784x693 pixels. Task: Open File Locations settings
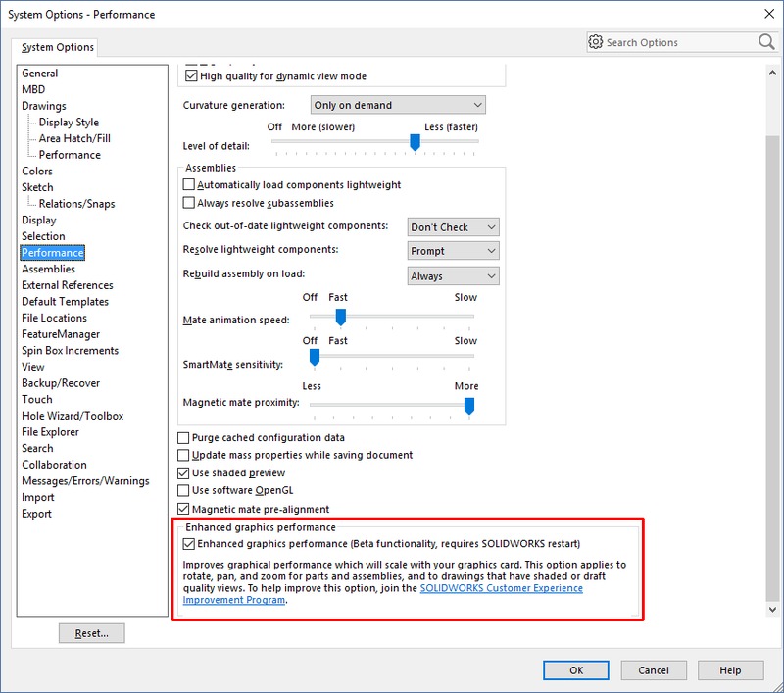coord(54,319)
